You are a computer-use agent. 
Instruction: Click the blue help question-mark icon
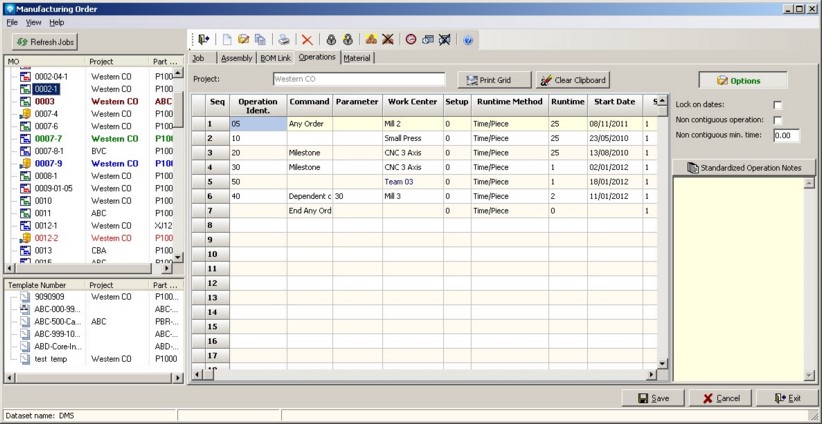468,40
